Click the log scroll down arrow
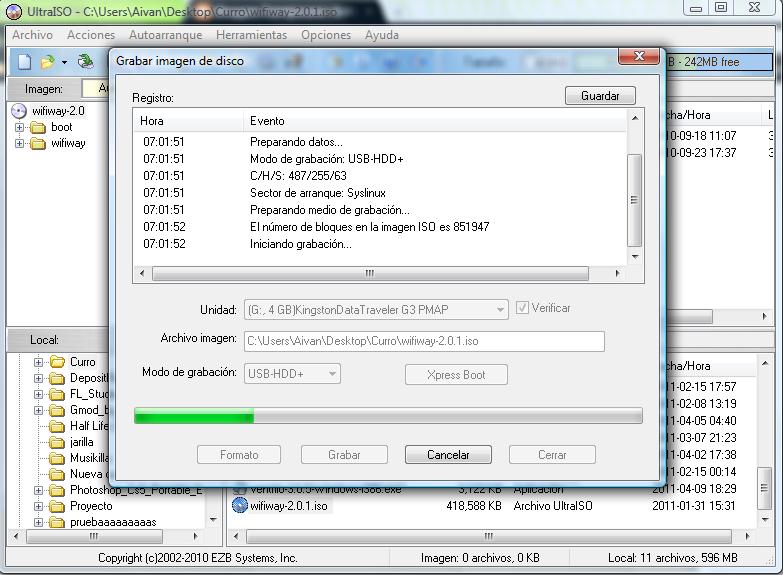This screenshot has width=783, height=575. tap(635, 257)
